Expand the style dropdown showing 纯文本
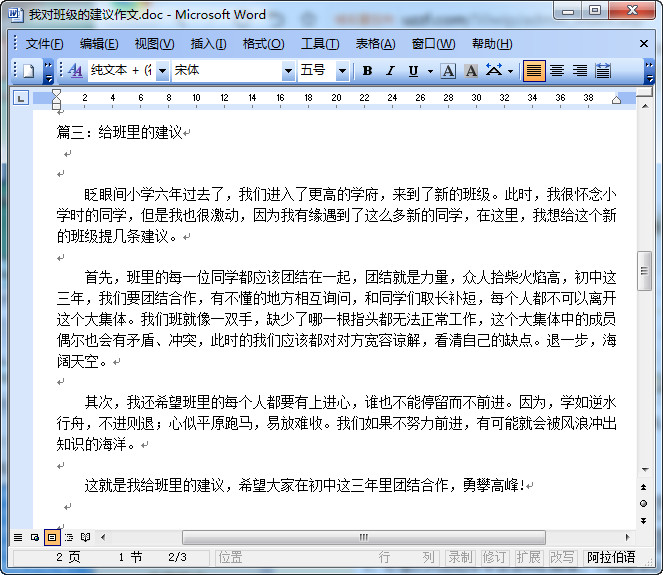The image size is (663, 575). (x=162, y=71)
